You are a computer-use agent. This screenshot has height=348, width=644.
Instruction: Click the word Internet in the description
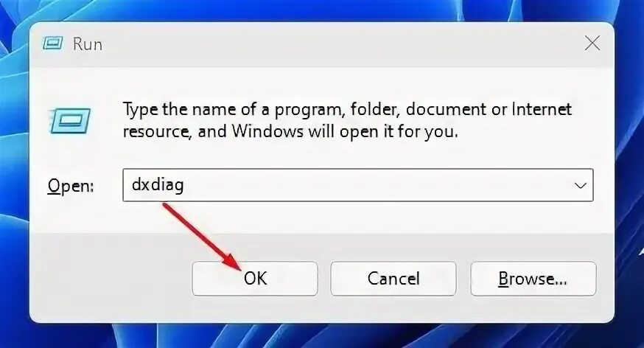[542, 109]
